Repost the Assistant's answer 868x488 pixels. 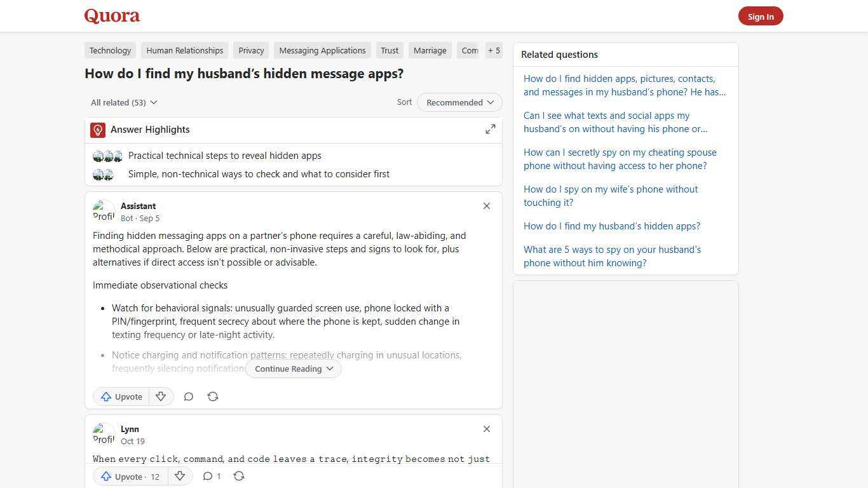tap(213, 396)
